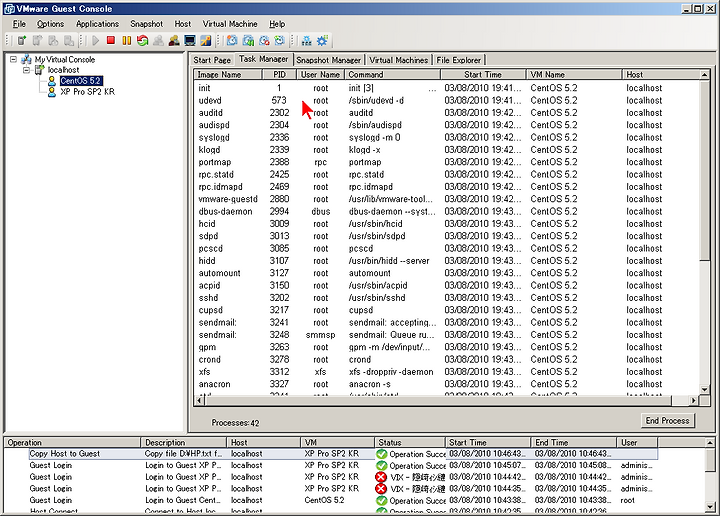
Task: Click the user icon beside XP Pro SP2 KR
Action: 52,92
